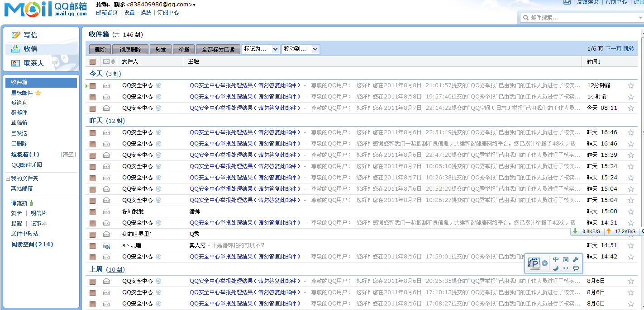Open the 垃圾箱(1) folder
Viewport: 644px width, 310px height.
point(25,155)
